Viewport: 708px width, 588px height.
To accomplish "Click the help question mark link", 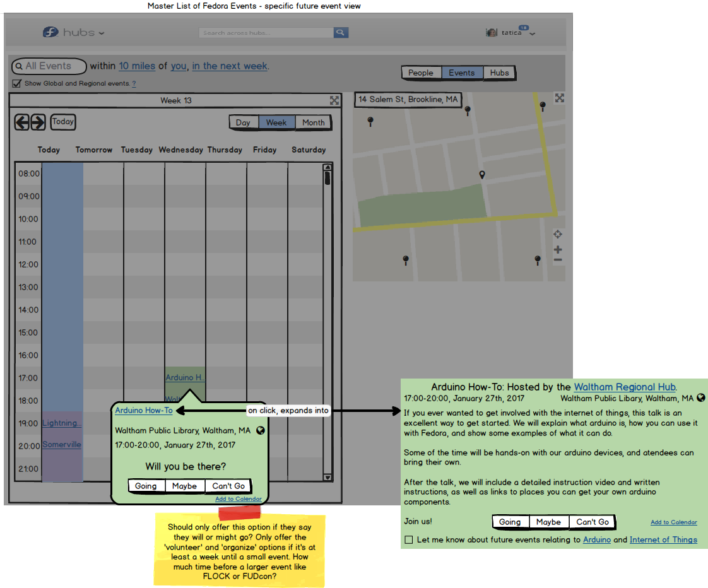I will pos(134,83).
